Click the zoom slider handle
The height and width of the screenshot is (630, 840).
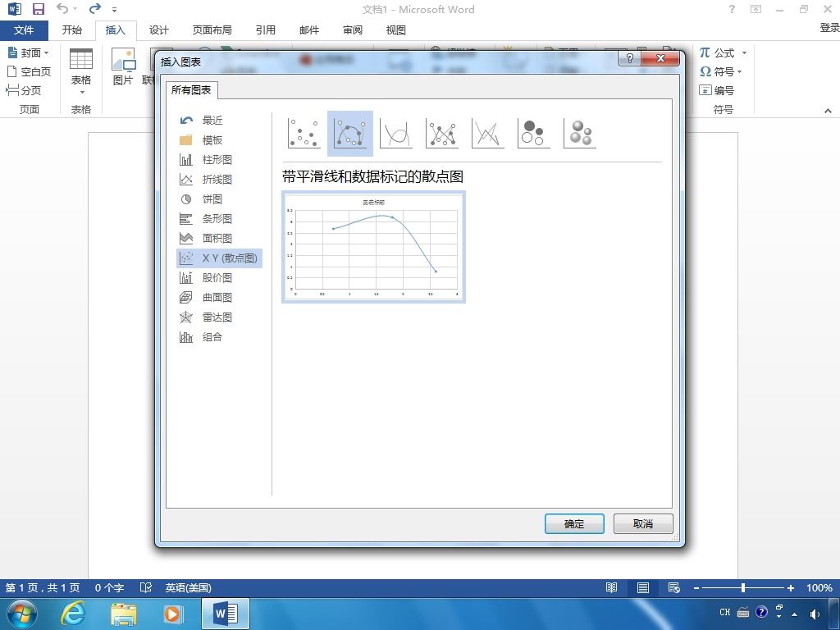point(743,587)
